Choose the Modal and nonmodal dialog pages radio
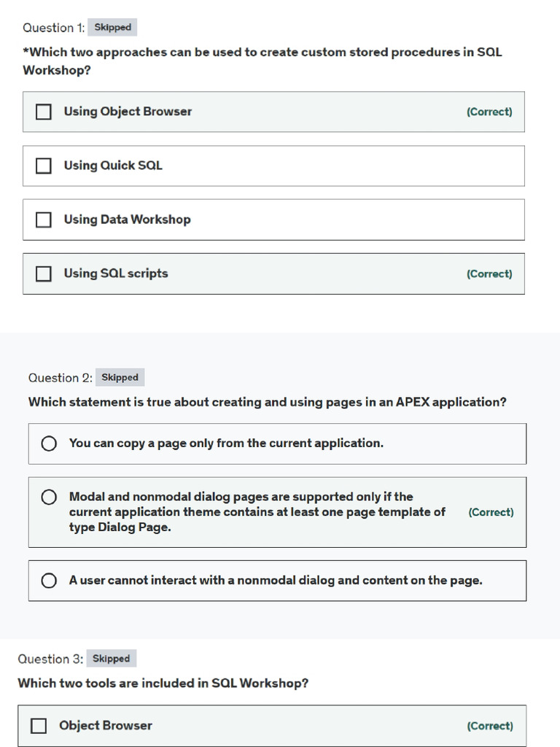560x747 pixels. click(x=49, y=498)
